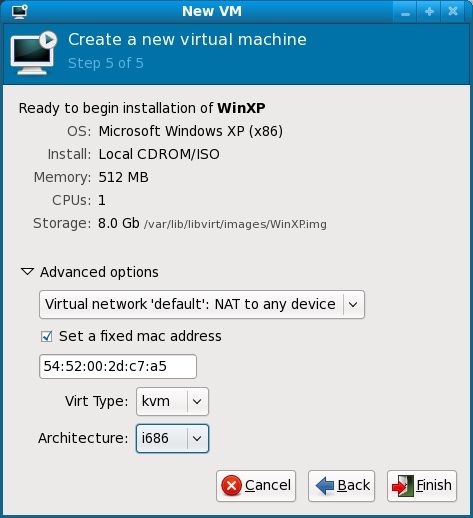This screenshot has width=473, height=518.
Task: Click the monitor icon in the title bar
Action: tap(20, 12)
